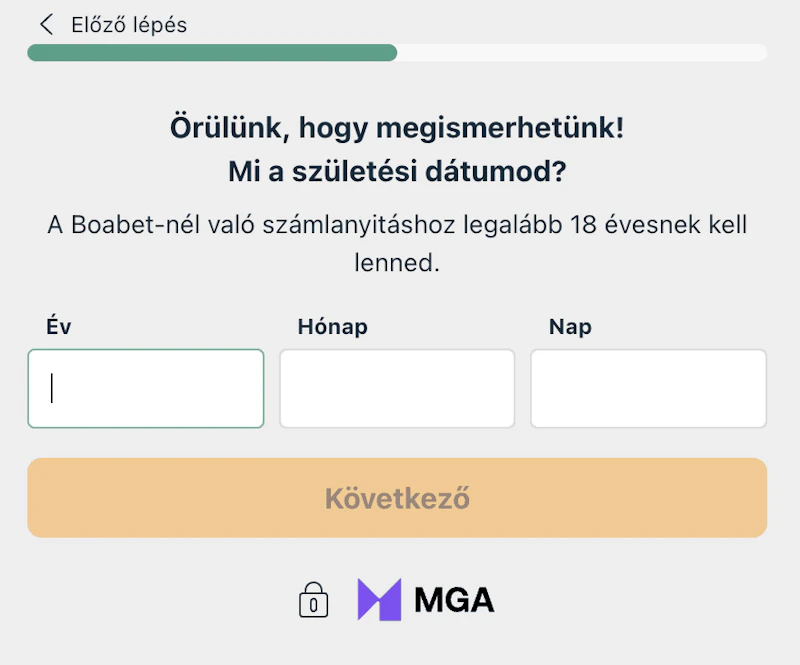Screen dimensions: 800x665
Task: Select the Hónap (month) input field
Action: 397,388
